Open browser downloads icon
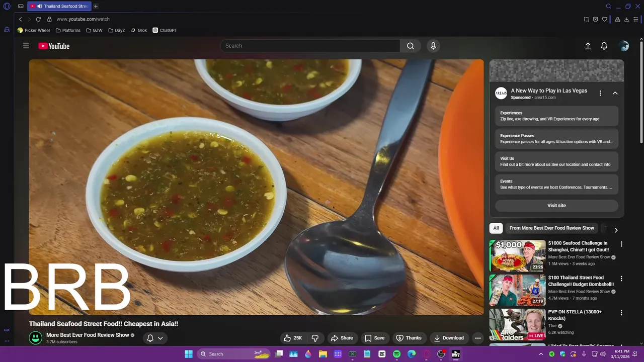Image resolution: width=644 pixels, height=362 pixels. 626,19
